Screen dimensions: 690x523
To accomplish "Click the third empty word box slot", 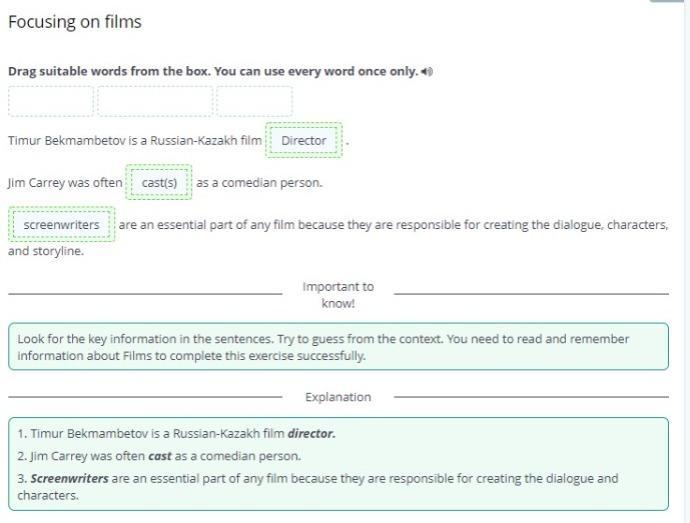I will [254, 101].
